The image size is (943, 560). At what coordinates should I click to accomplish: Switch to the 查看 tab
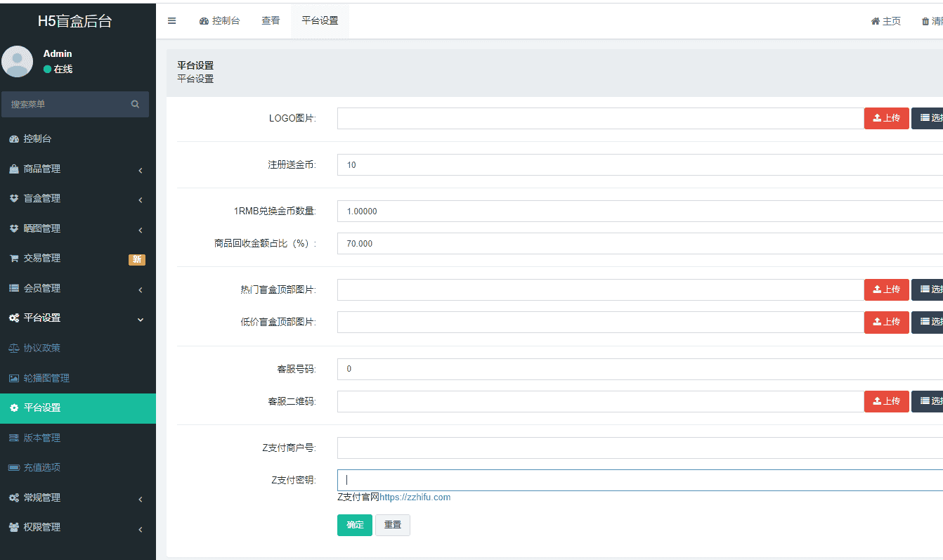pyautogui.click(x=271, y=20)
